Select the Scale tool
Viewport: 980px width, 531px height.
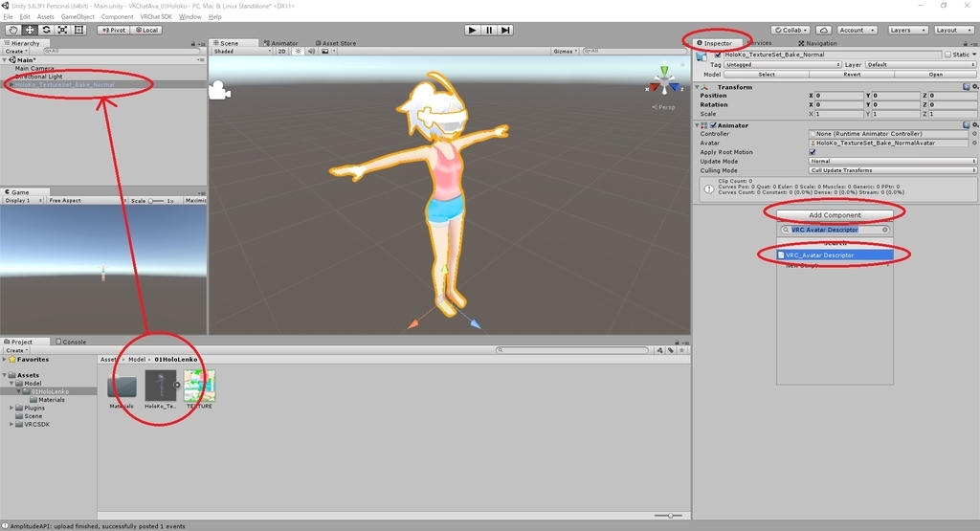click(62, 30)
